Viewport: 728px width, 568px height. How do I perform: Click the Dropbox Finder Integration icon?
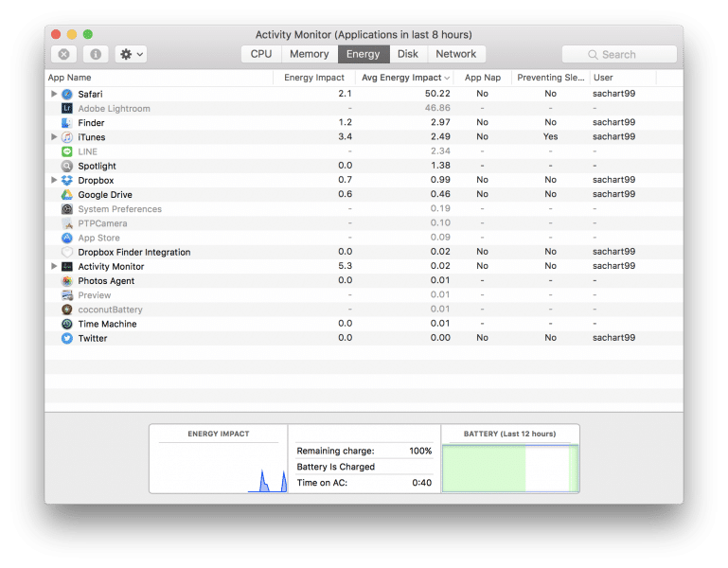tap(67, 252)
